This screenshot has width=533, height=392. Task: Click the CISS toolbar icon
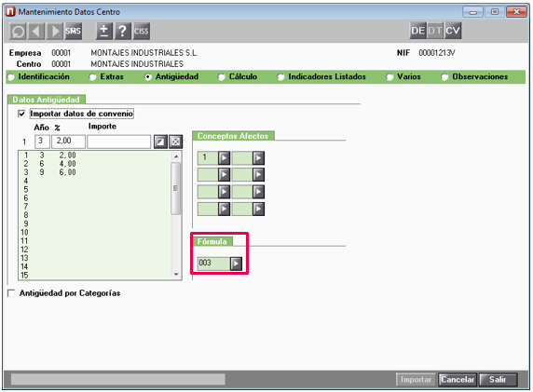click(x=141, y=32)
